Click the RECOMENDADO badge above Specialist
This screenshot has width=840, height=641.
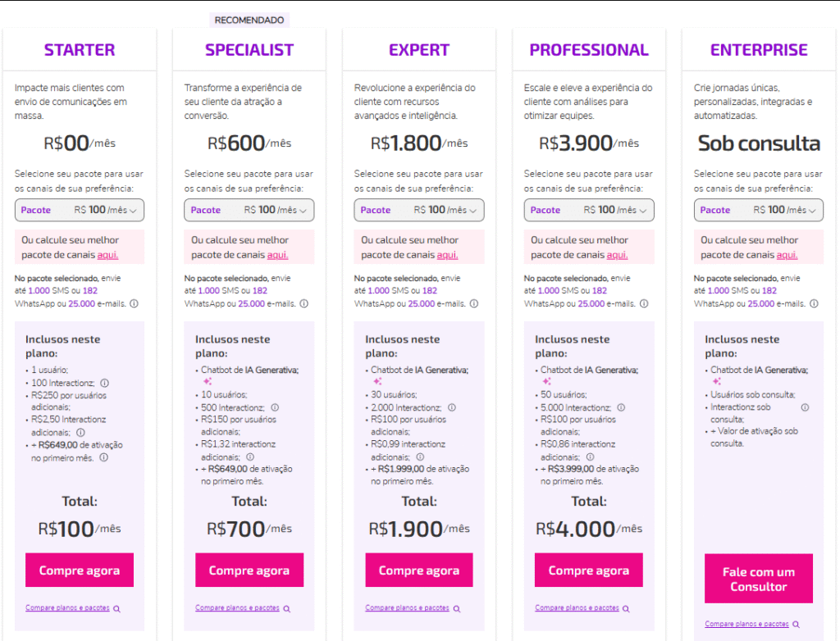[249, 20]
